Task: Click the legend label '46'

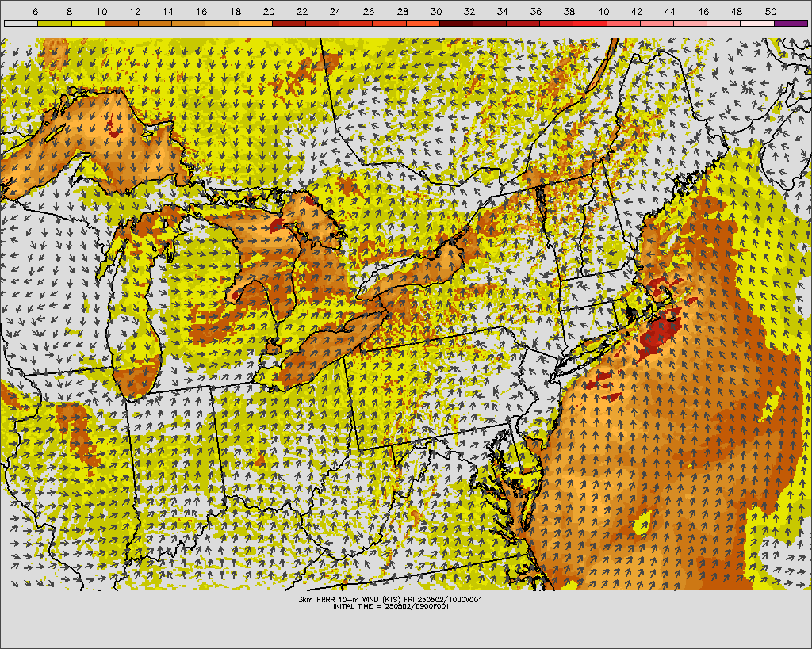Action: pos(703,11)
